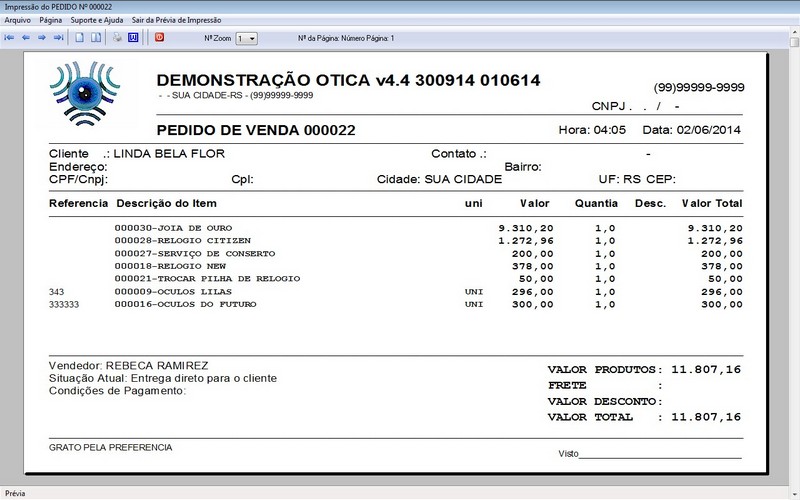Click Sair da Prévia de Impressão menu

point(177,20)
